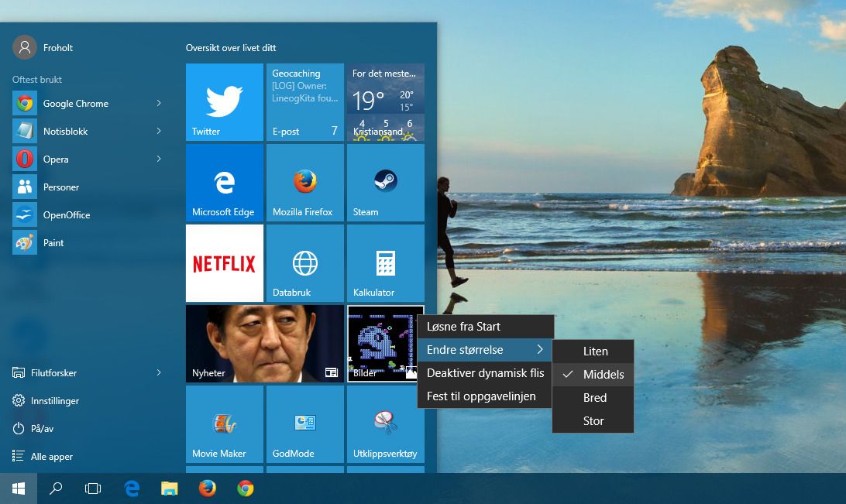
Task: Open the Mozilla Firefox tile
Action: (x=305, y=183)
